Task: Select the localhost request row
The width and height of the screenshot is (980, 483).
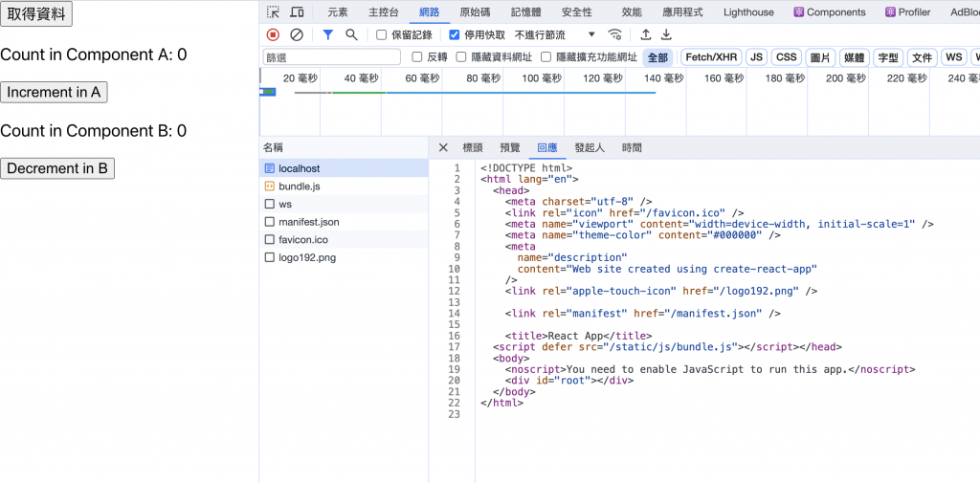Action: coord(344,168)
